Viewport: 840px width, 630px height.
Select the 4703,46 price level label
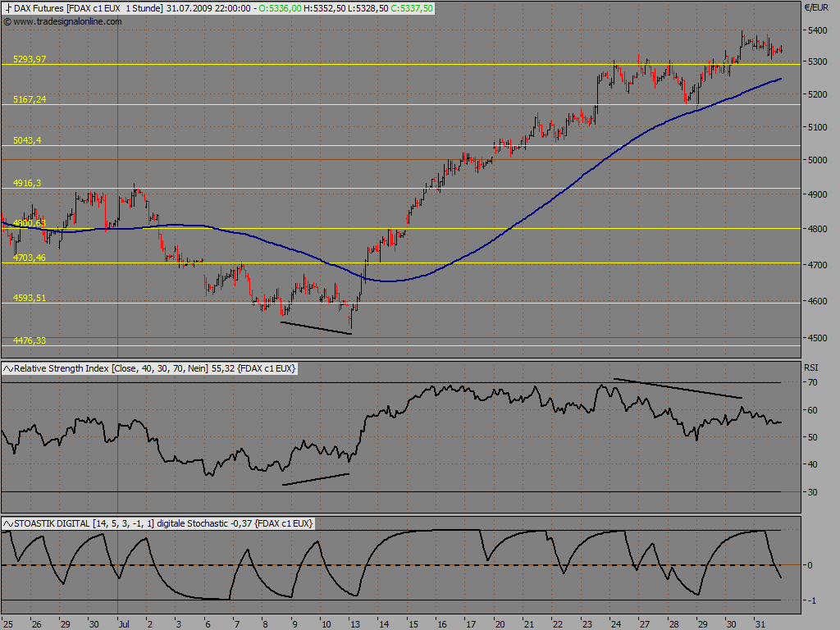click(30, 258)
